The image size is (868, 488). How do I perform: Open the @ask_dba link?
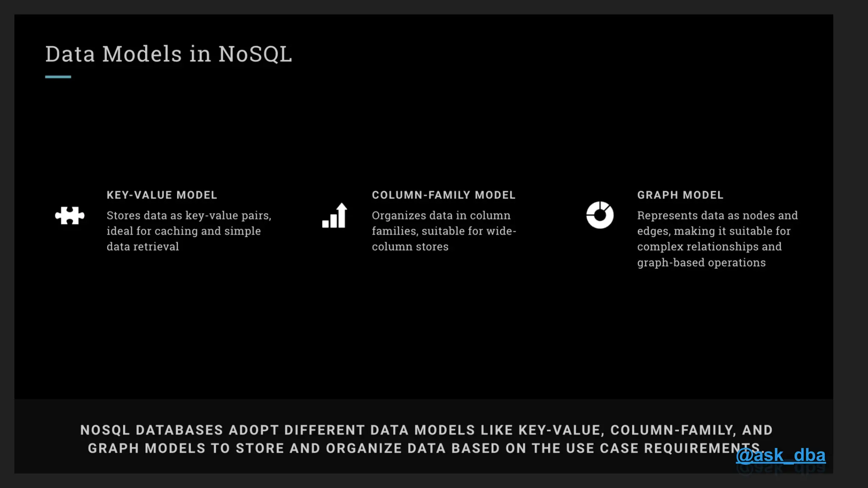[x=781, y=455]
